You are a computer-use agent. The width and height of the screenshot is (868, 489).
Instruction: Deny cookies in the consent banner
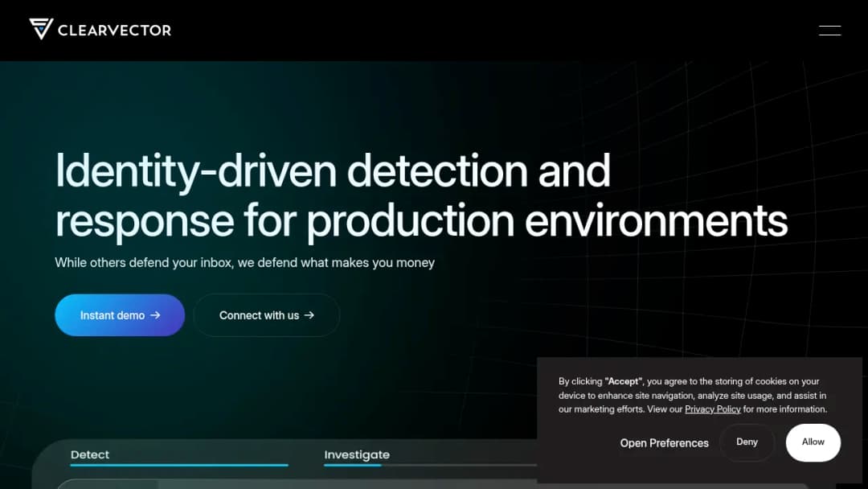coord(747,442)
